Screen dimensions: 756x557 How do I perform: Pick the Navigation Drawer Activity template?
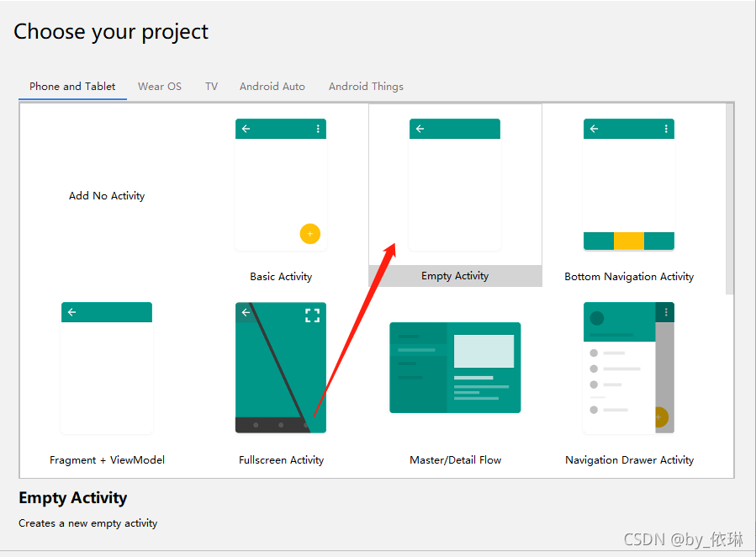629,368
